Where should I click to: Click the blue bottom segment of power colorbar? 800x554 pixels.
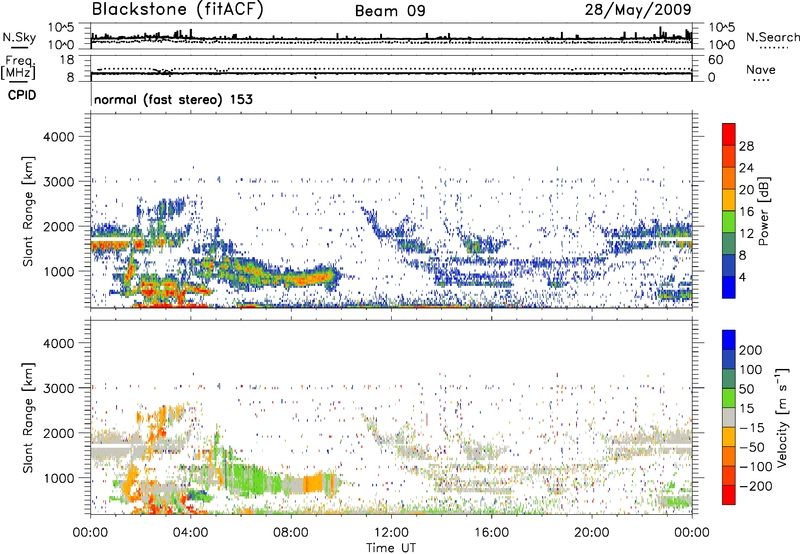point(729,287)
